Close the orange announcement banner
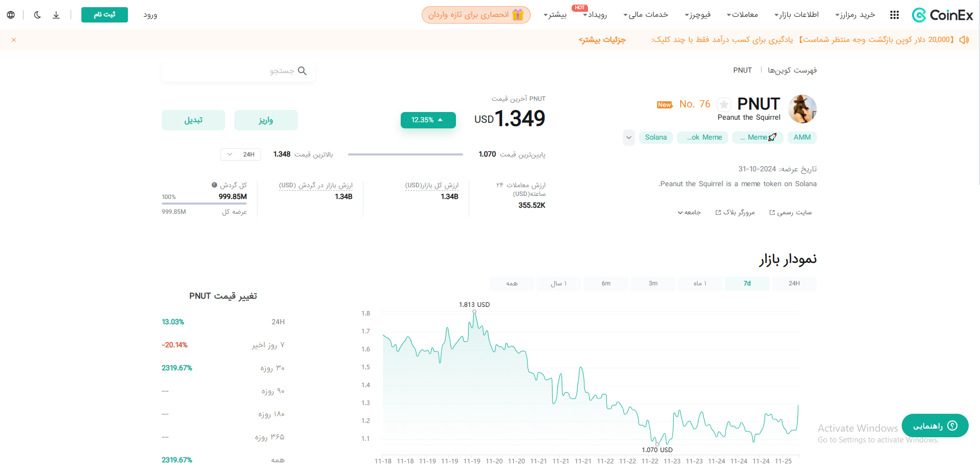This screenshot has height=469, width=980. (x=14, y=40)
